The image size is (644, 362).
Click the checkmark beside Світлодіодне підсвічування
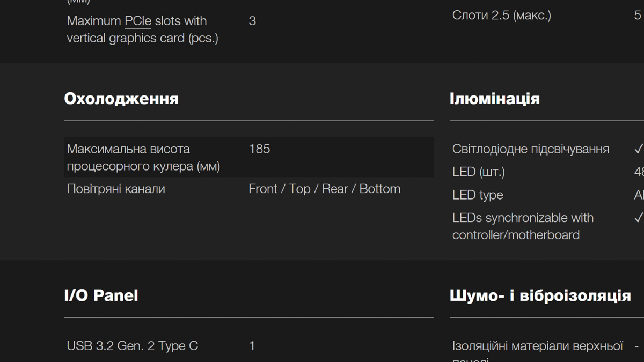(x=638, y=149)
